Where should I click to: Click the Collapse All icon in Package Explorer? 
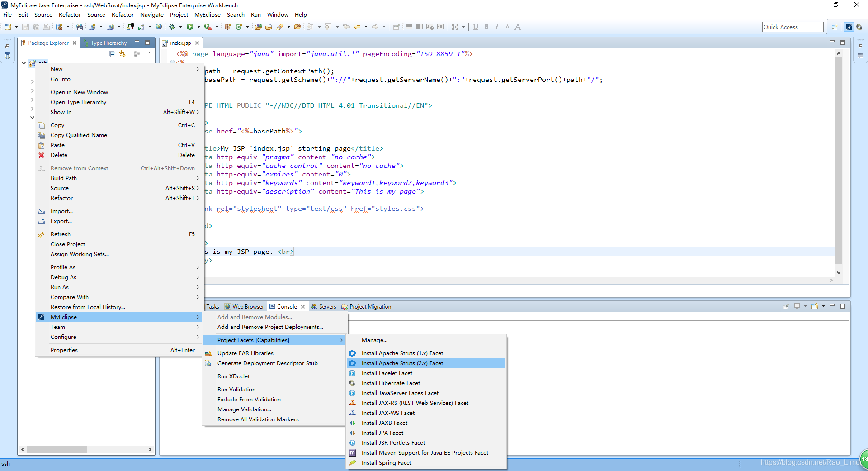[x=113, y=54]
